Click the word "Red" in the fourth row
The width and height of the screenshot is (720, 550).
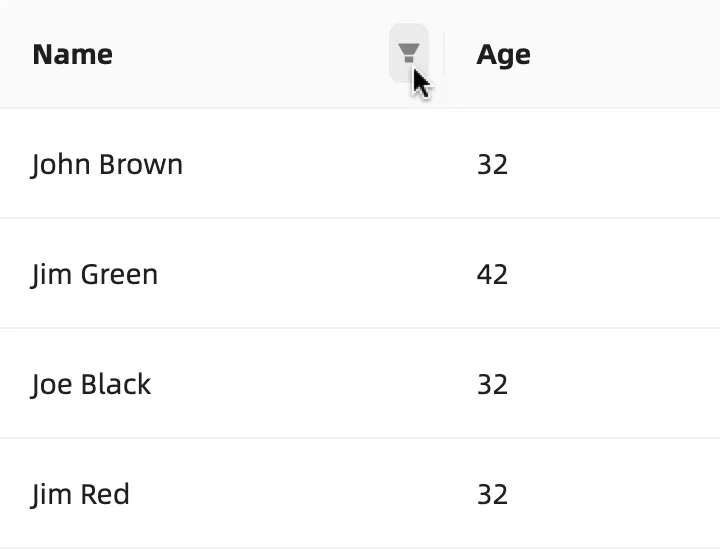105,494
